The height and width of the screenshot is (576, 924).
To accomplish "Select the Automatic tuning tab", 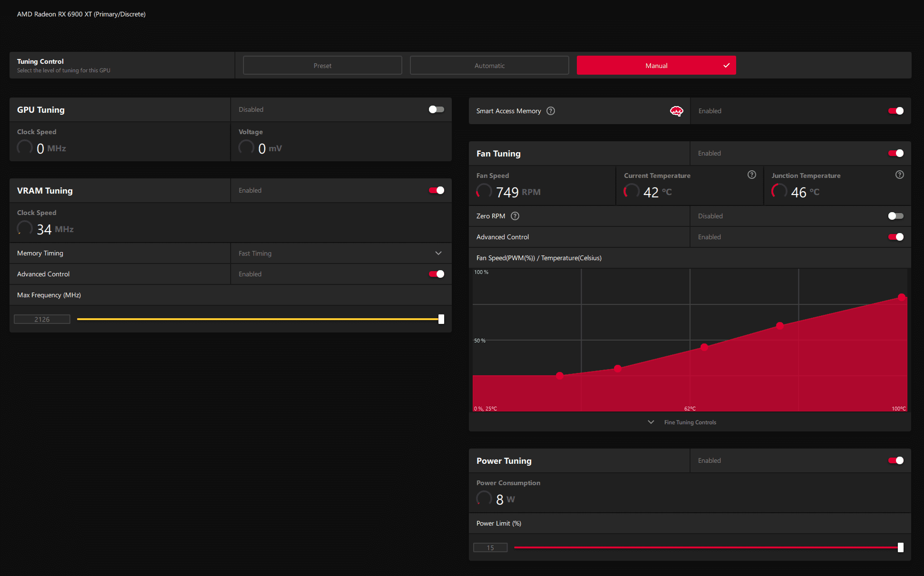I will pos(489,66).
